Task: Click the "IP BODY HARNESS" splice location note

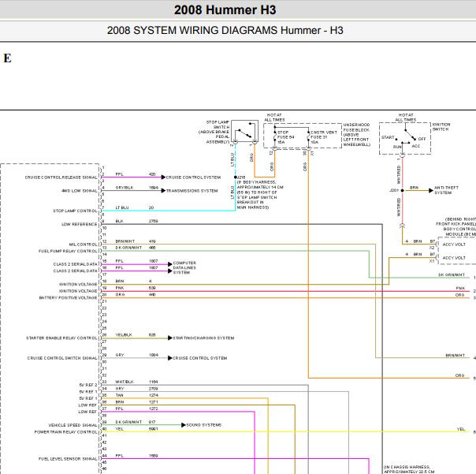Action: pos(260,195)
